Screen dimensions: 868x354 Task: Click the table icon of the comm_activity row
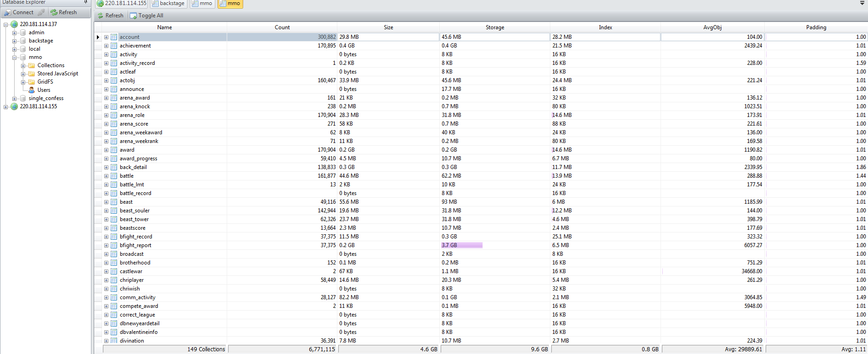(x=114, y=297)
